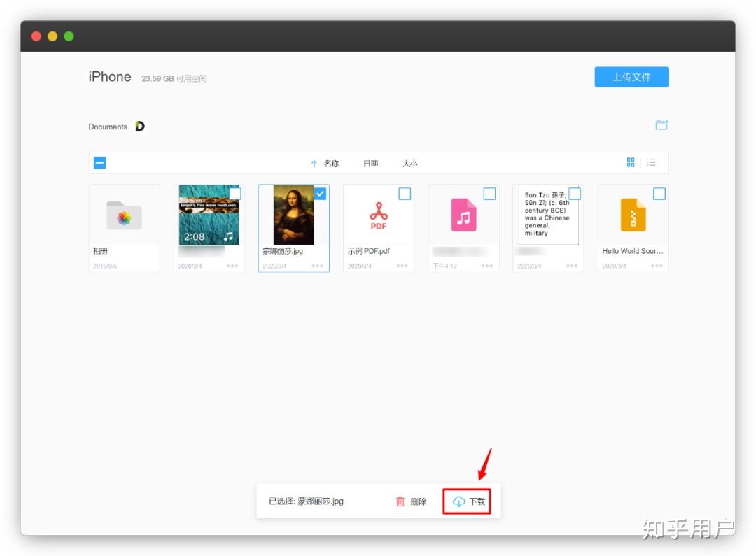Select the pink music file checkbox
756x556 pixels.
[489, 194]
